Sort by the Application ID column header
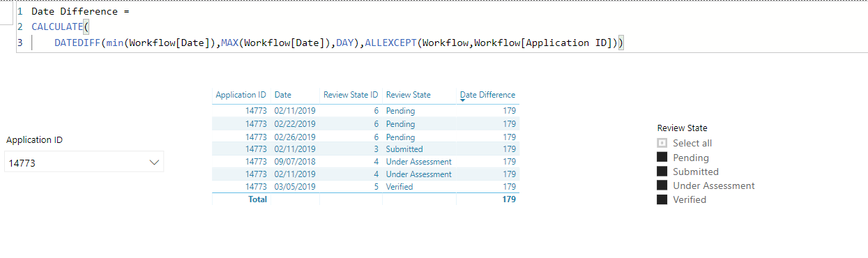 [x=241, y=95]
